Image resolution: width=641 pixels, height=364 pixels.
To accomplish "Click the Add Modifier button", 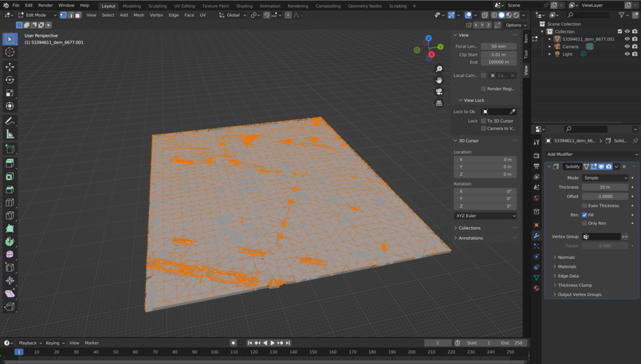I will 592,154.
